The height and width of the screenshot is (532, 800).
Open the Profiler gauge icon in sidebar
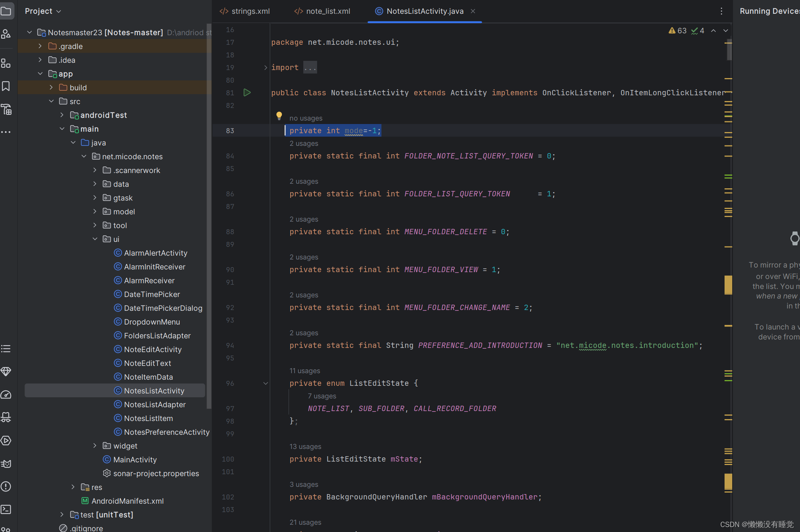coord(6,395)
